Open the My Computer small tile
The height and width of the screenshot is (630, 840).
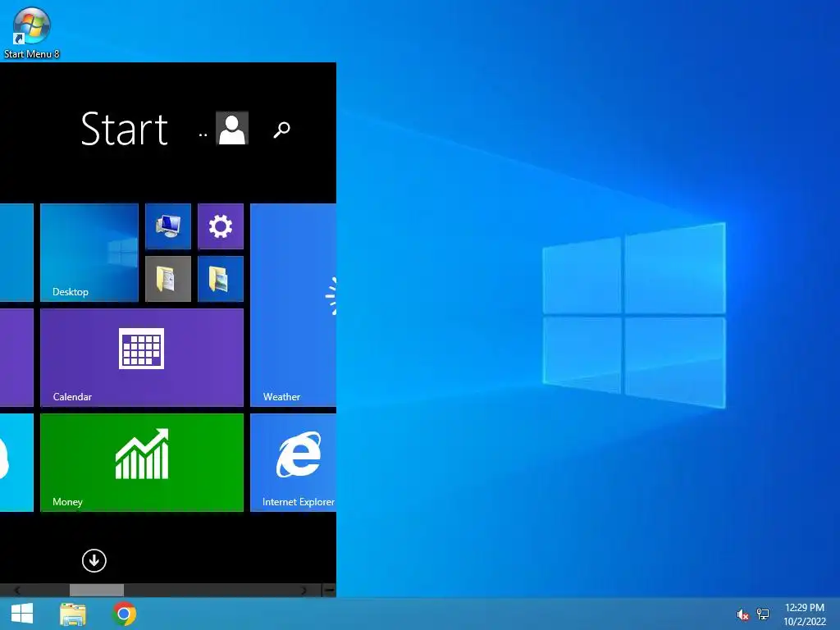(168, 226)
